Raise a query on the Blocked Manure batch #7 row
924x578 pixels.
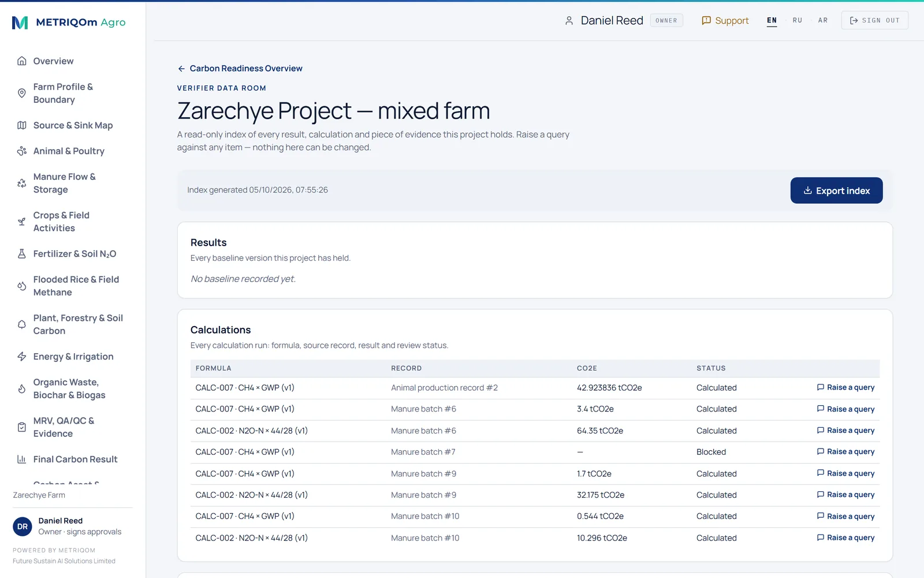845,452
